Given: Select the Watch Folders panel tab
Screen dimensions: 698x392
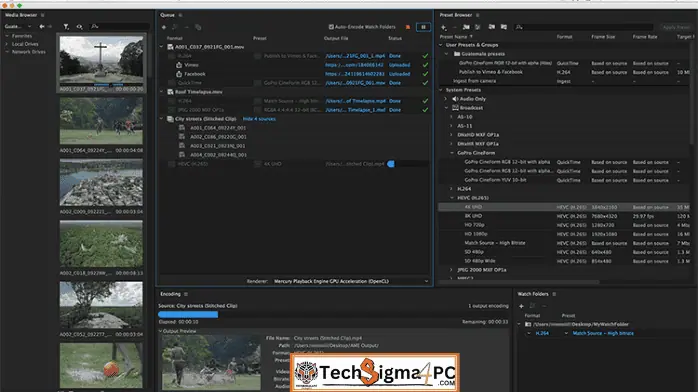Looking at the screenshot, I should click(533, 294).
